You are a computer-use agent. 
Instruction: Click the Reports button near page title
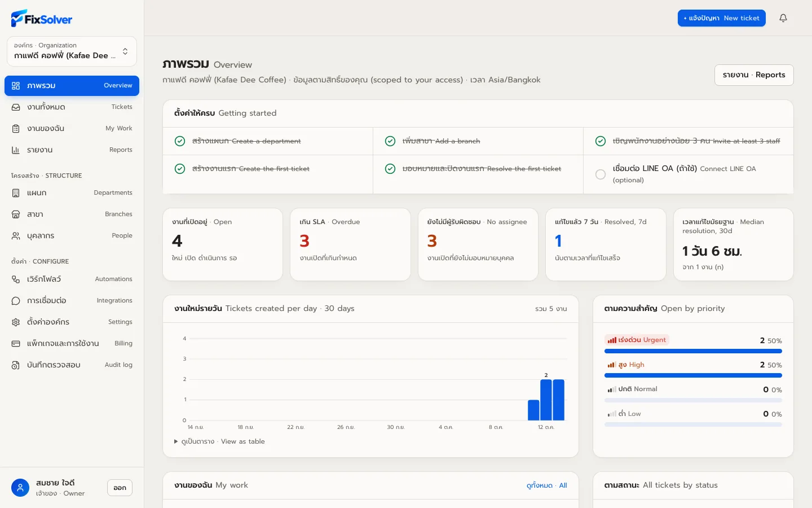[754, 75]
